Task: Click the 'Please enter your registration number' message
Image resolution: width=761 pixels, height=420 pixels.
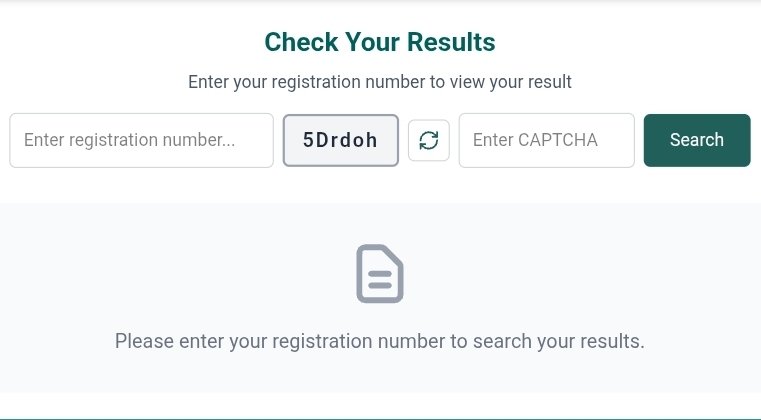Action: coord(380,341)
